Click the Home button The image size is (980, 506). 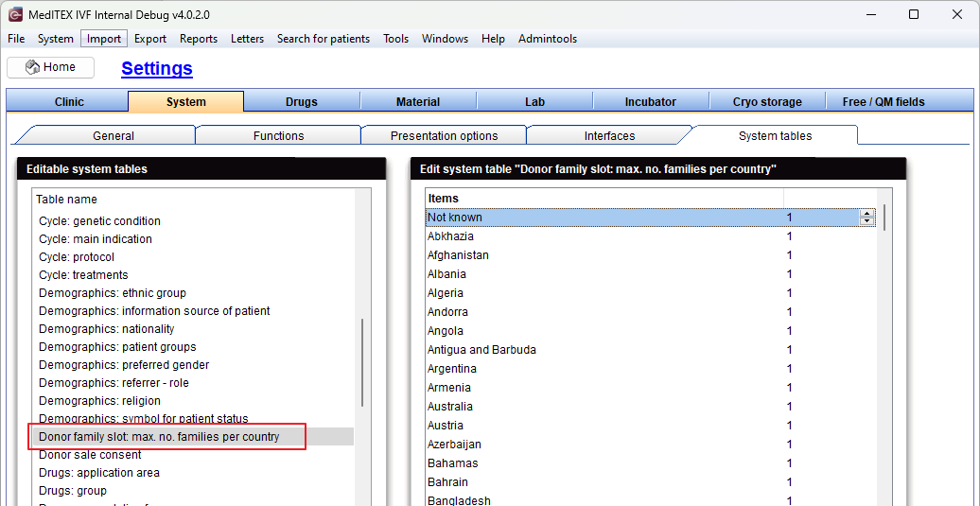point(51,67)
